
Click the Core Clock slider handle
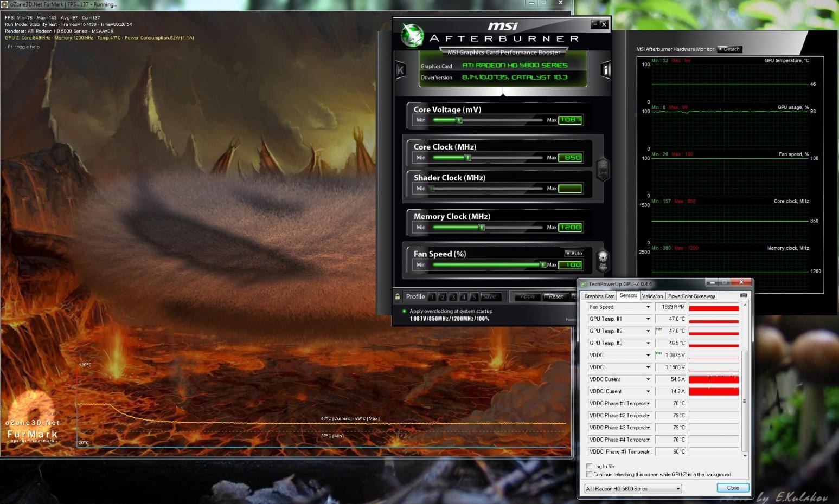click(468, 157)
